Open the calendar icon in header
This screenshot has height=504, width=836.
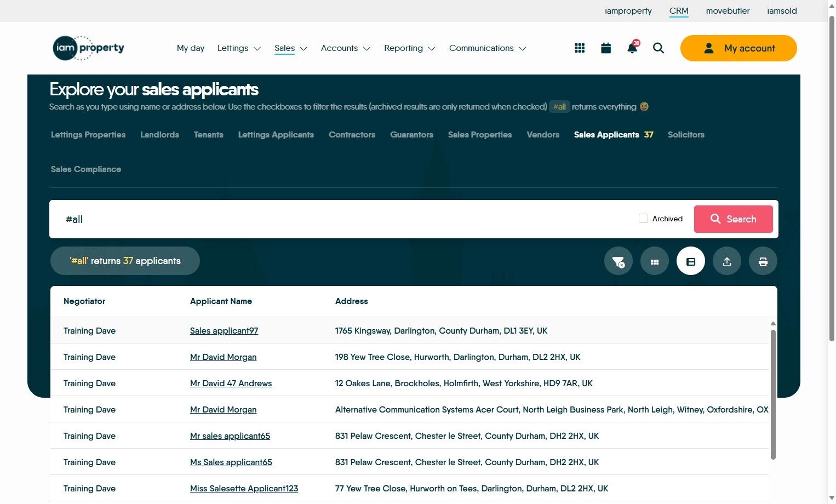606,48
